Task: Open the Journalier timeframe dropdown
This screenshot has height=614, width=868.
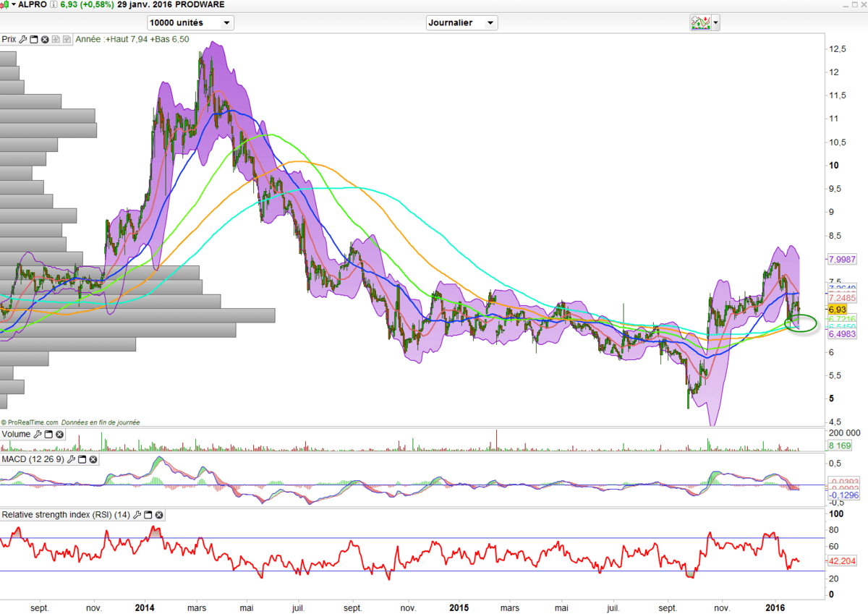Action: click(x=461, y=22)
